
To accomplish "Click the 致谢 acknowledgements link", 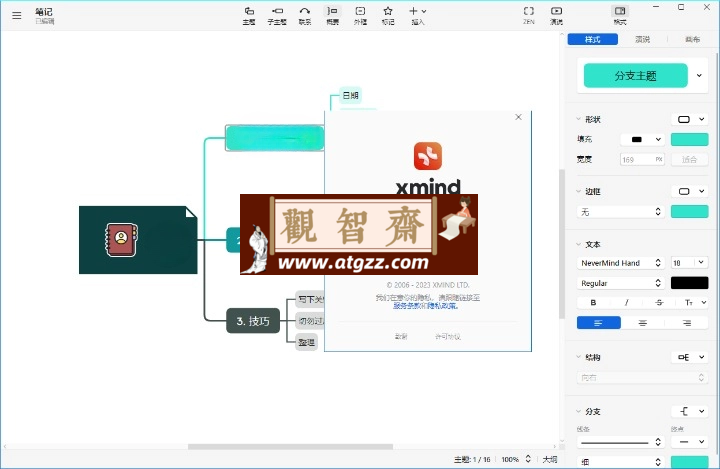I will pyautogui.click(x=401, y=337).
